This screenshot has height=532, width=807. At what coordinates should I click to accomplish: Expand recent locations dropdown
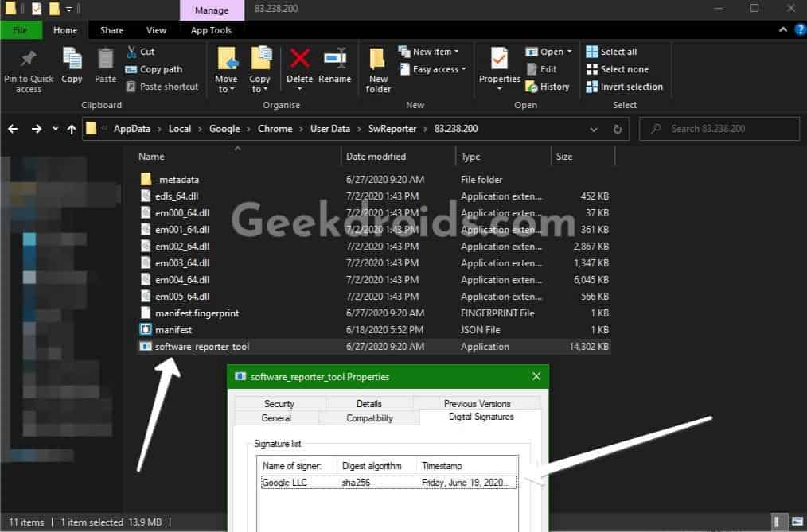[55, 129]
